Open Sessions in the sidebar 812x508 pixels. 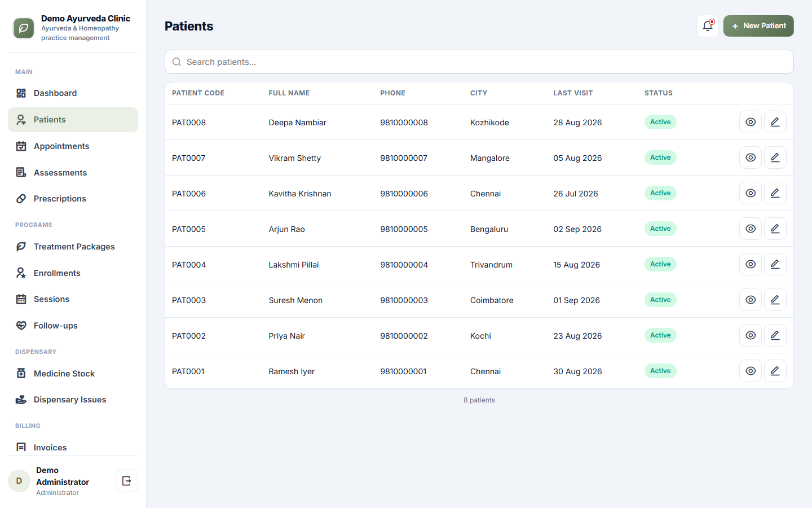(x=73, y=299)
